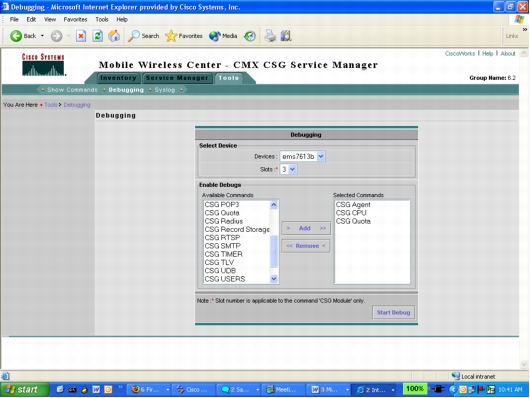Open the Tools menu in menu bar

pos(102,20)
